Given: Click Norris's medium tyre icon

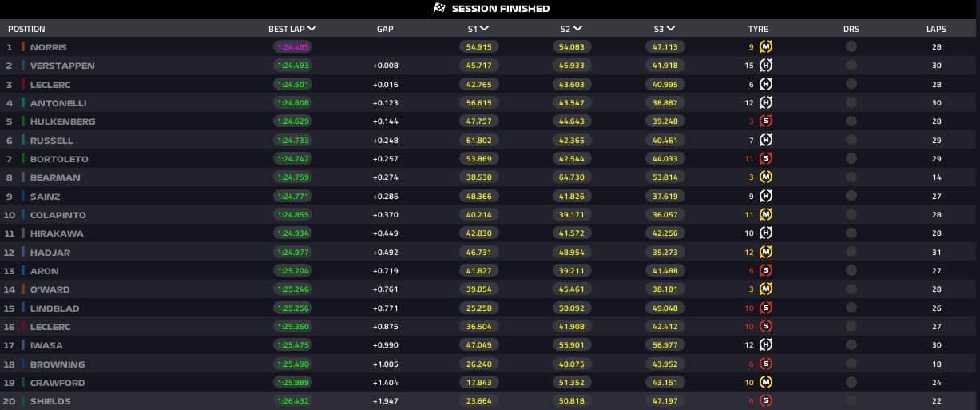Looking at the screenshot, I should [x=765, y=47].
